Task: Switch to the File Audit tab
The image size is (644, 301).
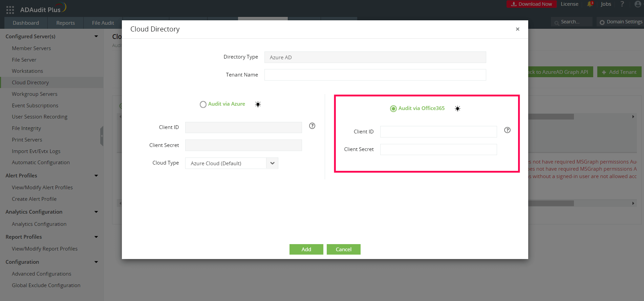Action: pyautogui.click(x=103, y=23)
